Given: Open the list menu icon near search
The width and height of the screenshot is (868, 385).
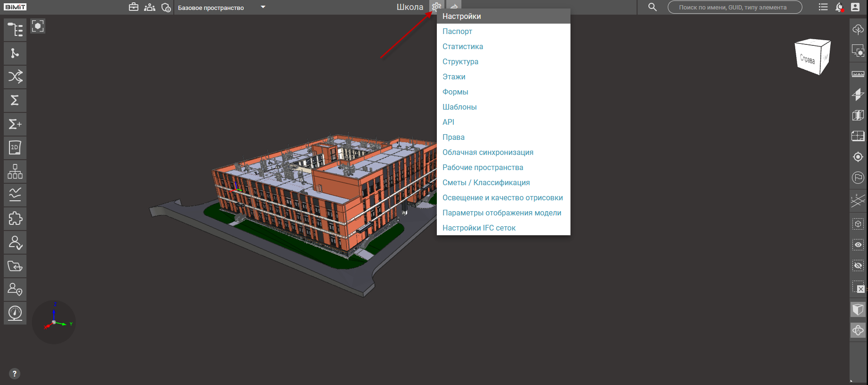Looking at the screenshot, I should pyautogui.click(x=823, y=7).
